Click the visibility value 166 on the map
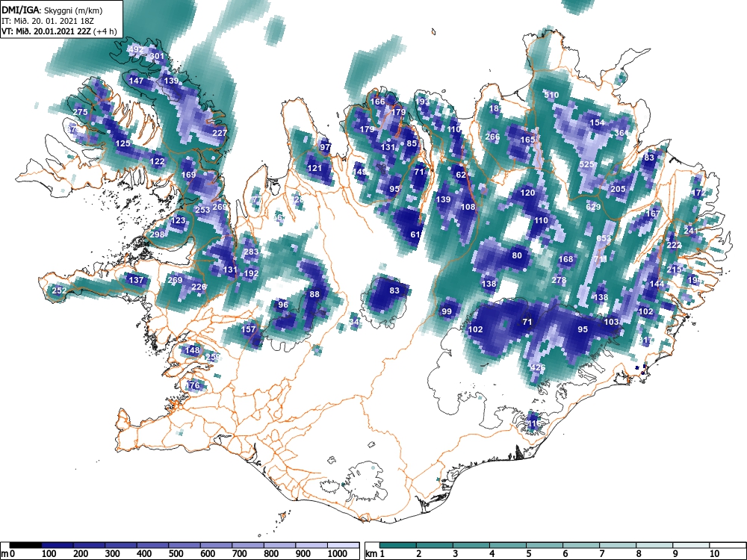The height and width of the screenshot is (560, 747). coord(377,102)
